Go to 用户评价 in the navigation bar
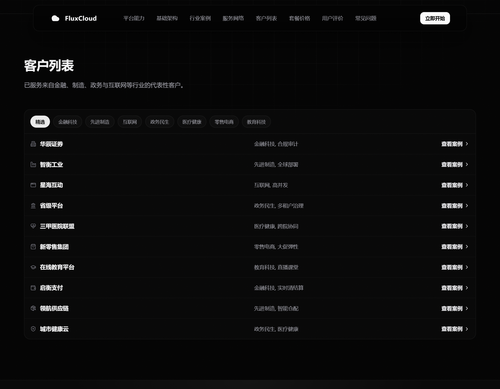Viewport: 500px width, 389px height. coord(332,18)
